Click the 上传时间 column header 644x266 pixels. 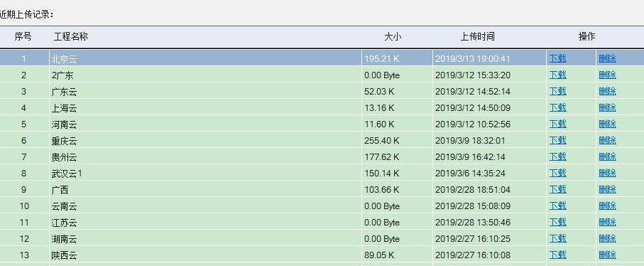point(478,36)
